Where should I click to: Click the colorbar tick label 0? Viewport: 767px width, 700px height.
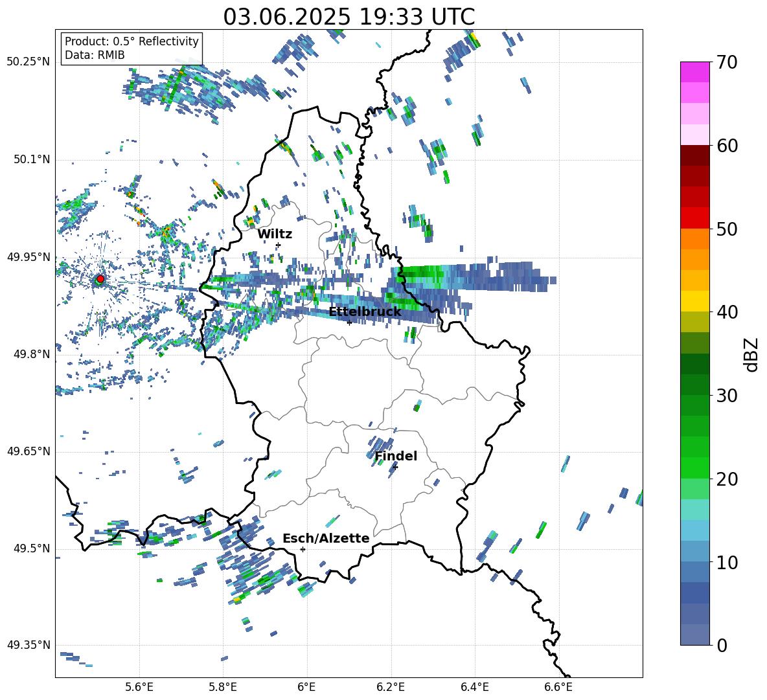[722, 645]
